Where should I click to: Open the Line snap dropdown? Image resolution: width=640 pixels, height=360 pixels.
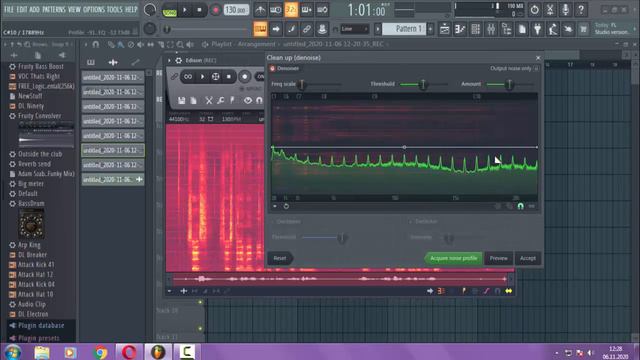[x=354, y=29]
